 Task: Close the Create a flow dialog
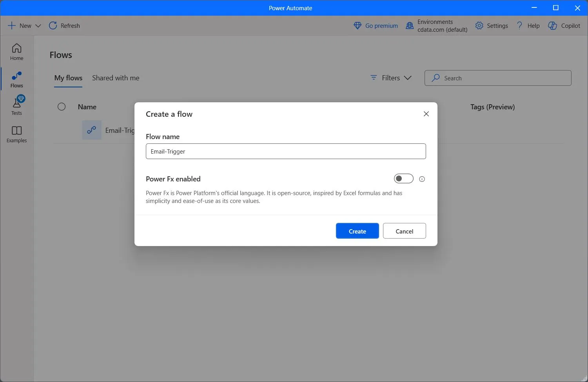point(426,114)
